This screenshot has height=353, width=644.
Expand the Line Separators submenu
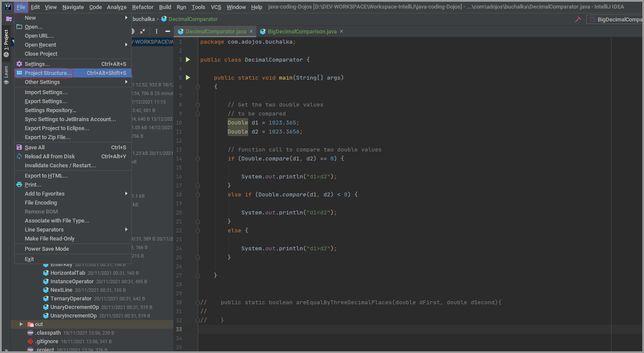[x=44, y=230]
